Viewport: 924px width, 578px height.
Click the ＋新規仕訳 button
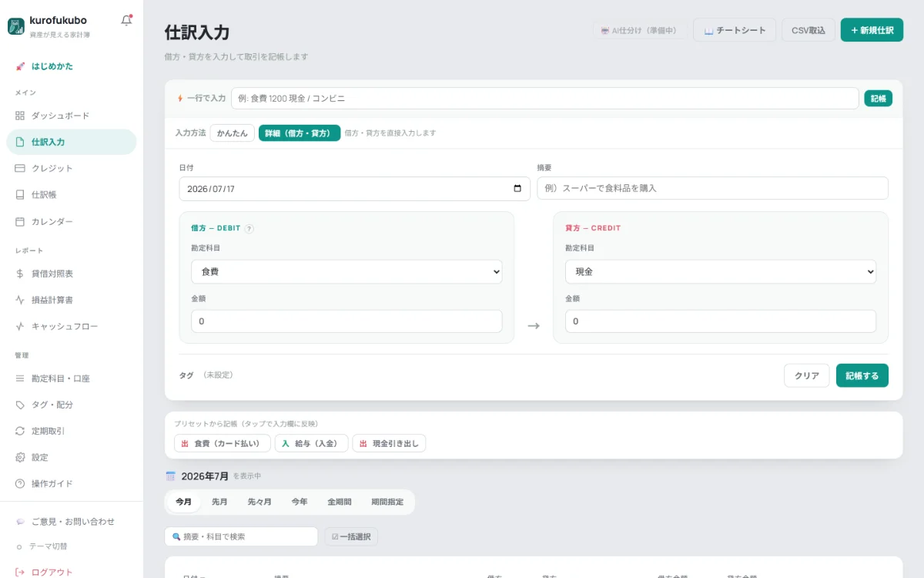872,30
